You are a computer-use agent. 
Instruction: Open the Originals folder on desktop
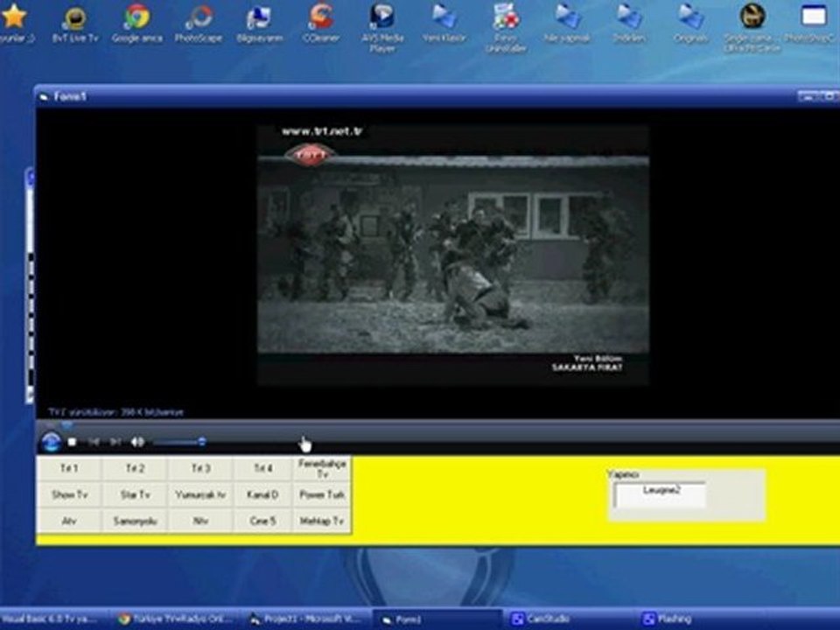690,24
